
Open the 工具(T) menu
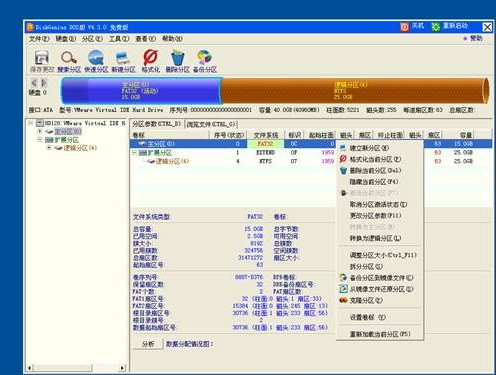[x=119, y=39]
